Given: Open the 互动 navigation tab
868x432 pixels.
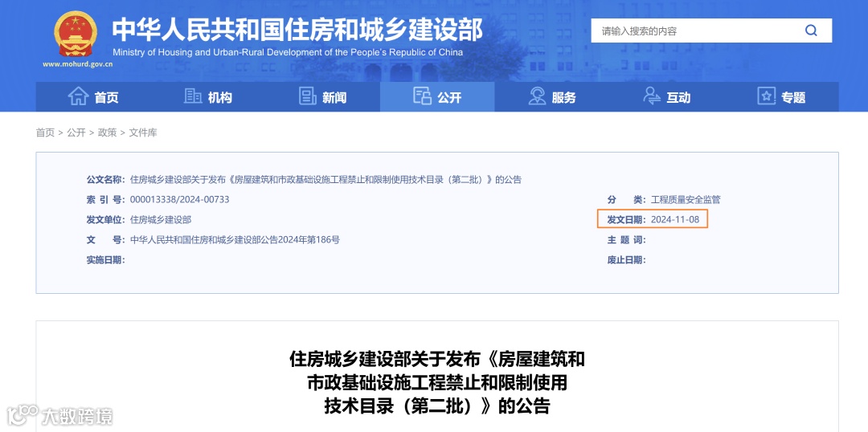Looking at the screenshot, I should pyautogui.click(x=666, y=97).
